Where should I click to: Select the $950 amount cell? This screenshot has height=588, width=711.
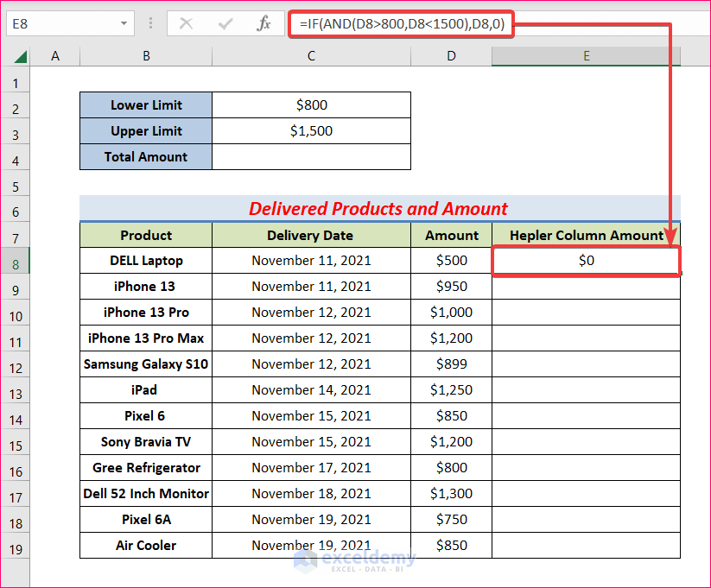pyautogui.click(x=451, y=286)
